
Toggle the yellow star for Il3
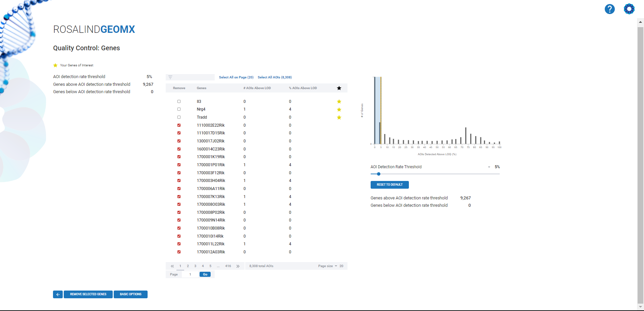[x=339, y=102]
